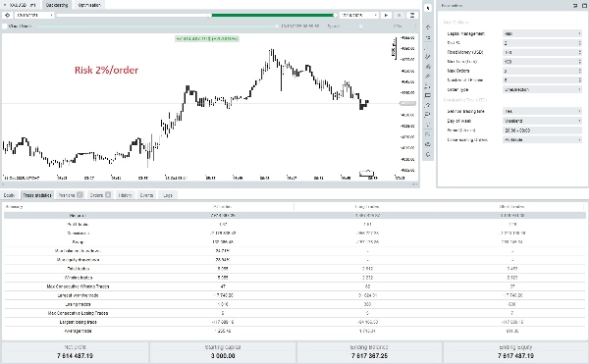This screenshot has width=589, height=364.
Task: Click the window icon in Parameters panel header
Action: pyautogui.click(x=584, y=6)
